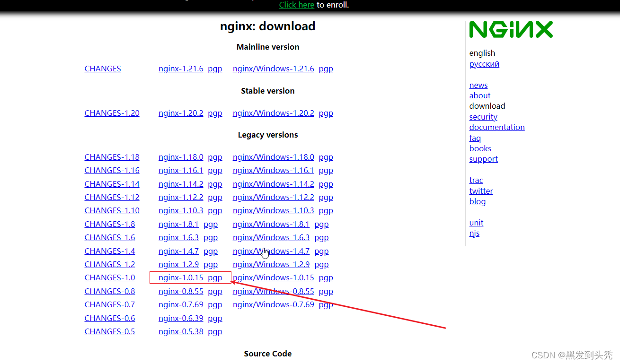Download nginx-1.20.2 stable source
The image size is (620, 364).
(181, 113)
